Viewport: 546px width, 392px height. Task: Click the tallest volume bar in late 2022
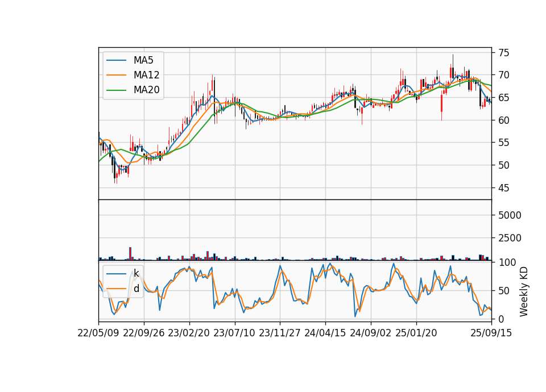pyautogui.click(x=130, y=253)
